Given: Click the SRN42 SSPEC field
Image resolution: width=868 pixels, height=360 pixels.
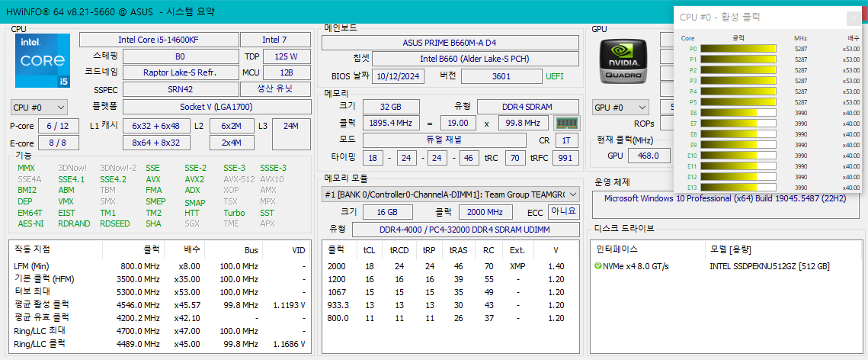Looking at the screenshot, I should point(180,89).
